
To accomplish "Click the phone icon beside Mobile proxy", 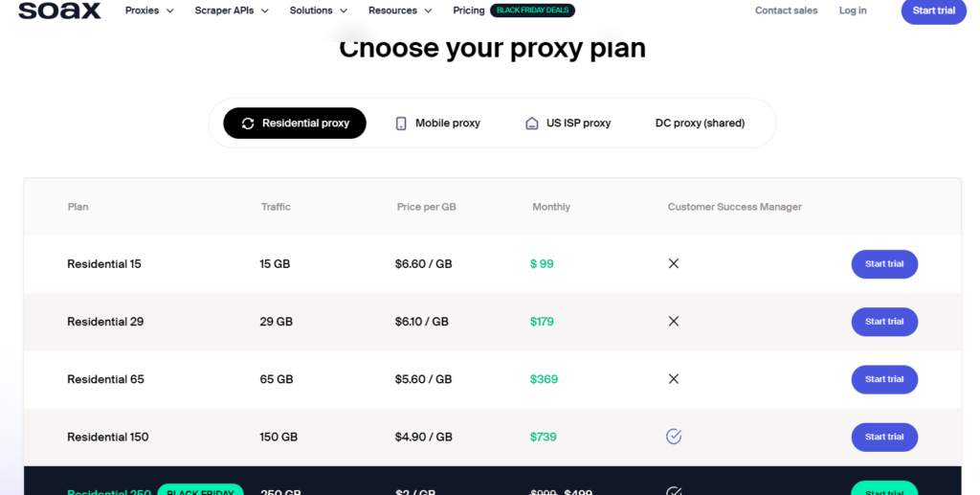I will point(401,124).
